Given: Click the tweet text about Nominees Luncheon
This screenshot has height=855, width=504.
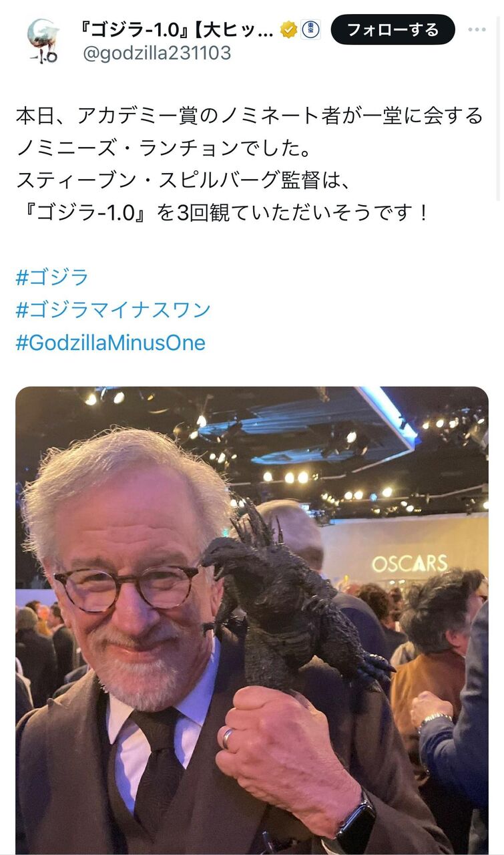Looking at the screenshot, I should tap(249, 165).
